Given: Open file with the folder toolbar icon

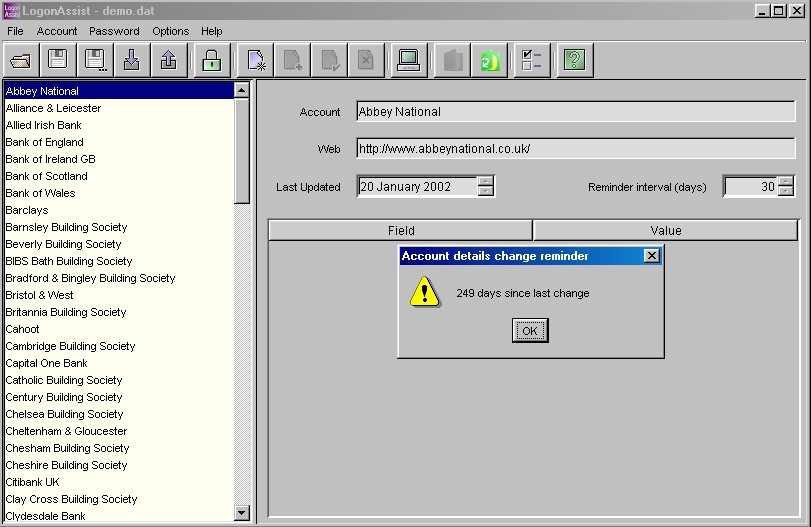Looking at the screenshot, I should tap(21, 60).
